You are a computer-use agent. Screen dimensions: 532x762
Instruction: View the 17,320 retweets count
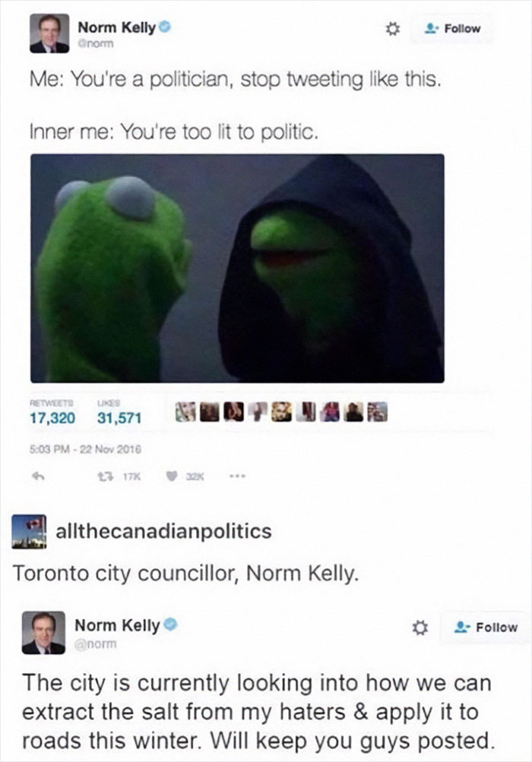click(52, 418)
